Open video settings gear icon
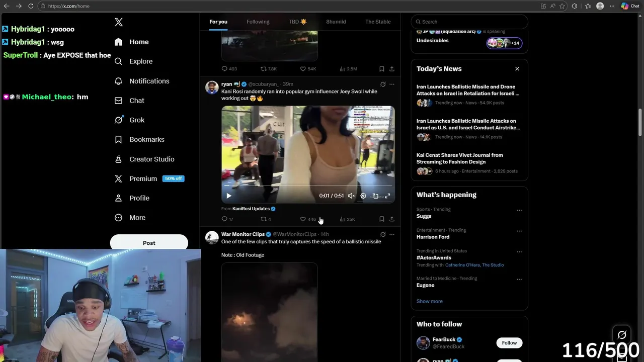This screenshot has height=362, width=644. (x=363, y=196)
